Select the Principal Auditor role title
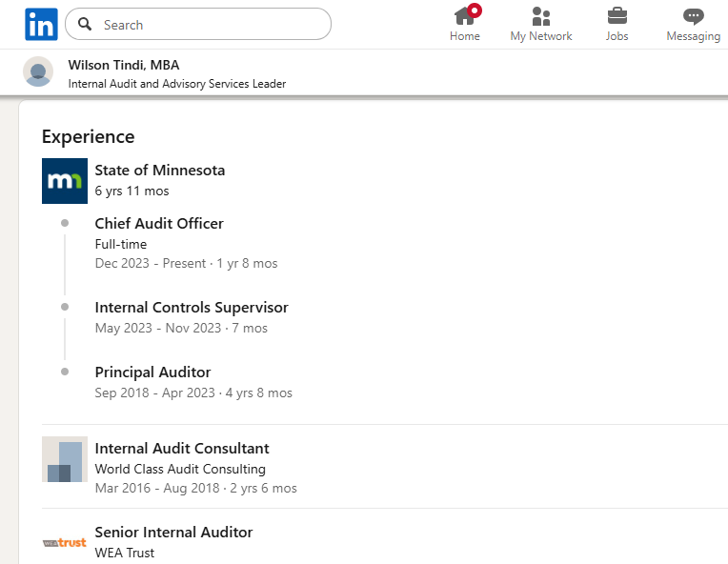 pos(152,373)
